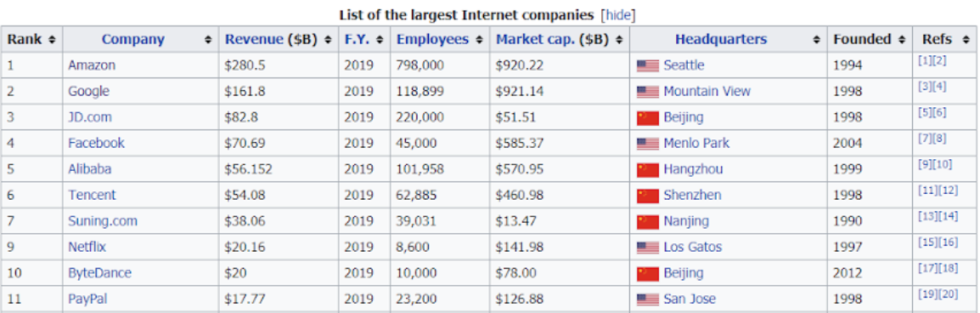Click F.Y. column sort arrows

point(380,39)
